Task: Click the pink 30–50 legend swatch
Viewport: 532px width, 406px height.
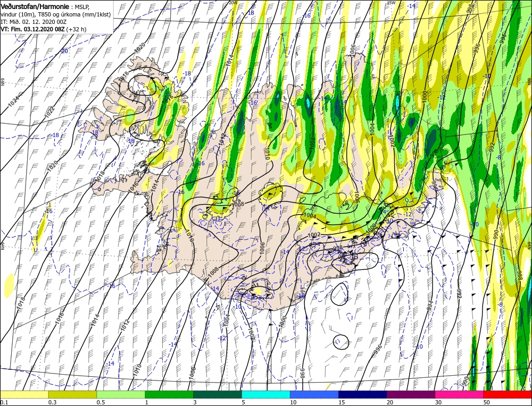Action: (x=459, y=394)
